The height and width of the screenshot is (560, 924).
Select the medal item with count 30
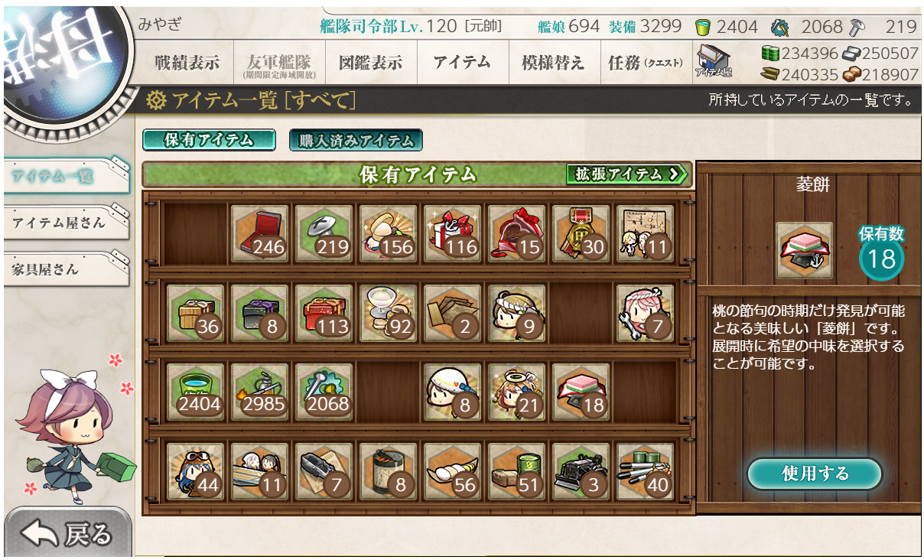click(581, 233)
